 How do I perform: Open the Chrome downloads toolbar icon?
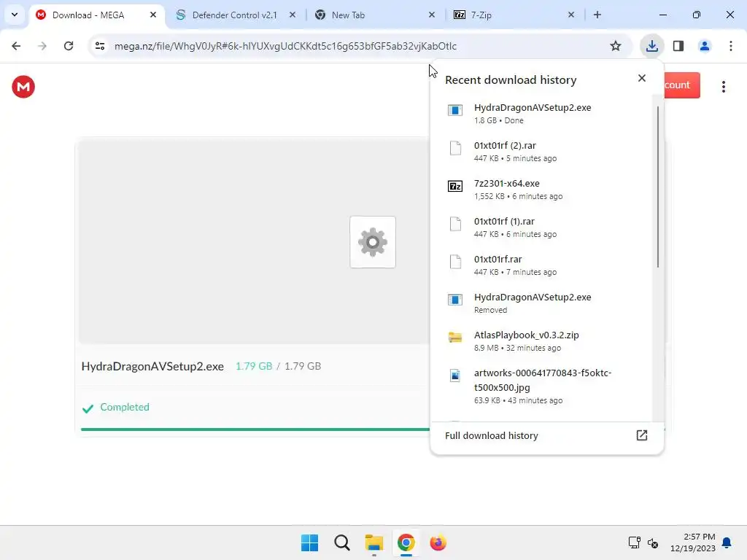click(651, 46)
